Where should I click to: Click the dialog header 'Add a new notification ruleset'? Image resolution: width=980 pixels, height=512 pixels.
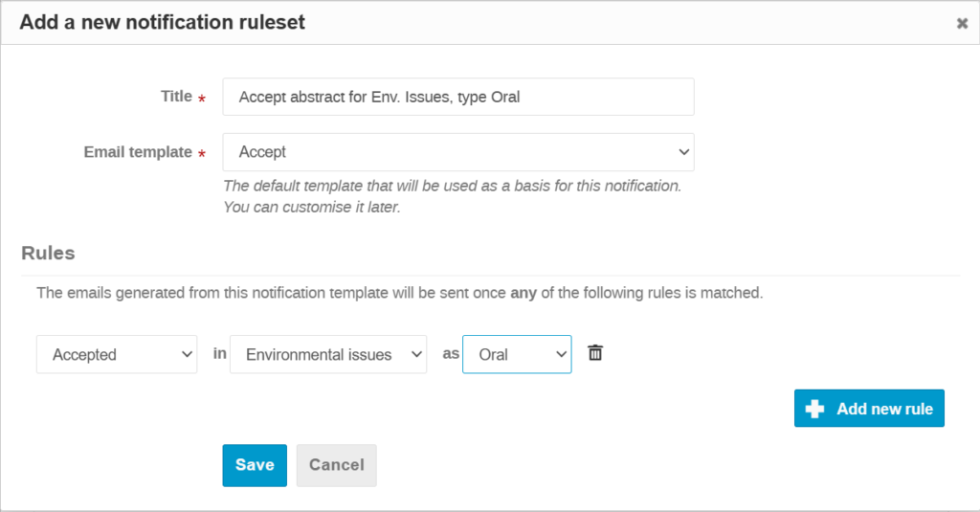pyautogui.click(x=163, y=23)
